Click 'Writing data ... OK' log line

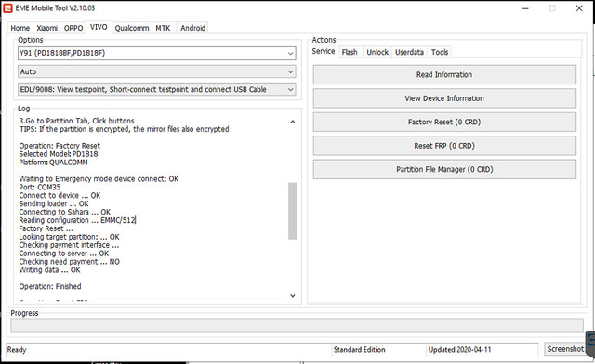pyautogui.click(x=49, y=270)
